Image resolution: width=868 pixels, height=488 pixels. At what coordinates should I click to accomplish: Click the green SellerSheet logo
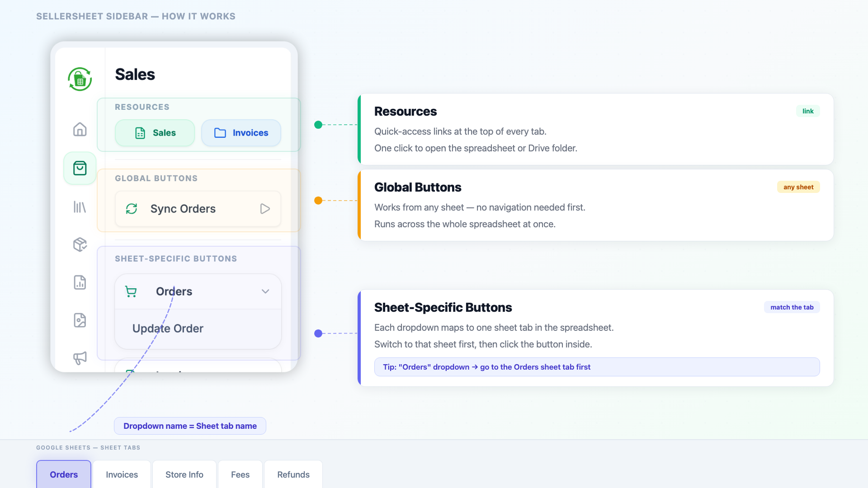tap(80, 79)
